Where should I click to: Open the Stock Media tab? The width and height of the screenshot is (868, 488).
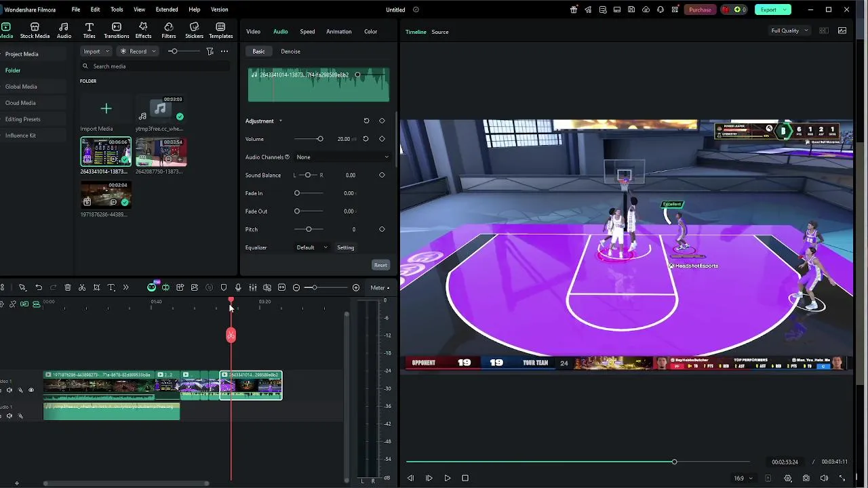coord(35,31)
